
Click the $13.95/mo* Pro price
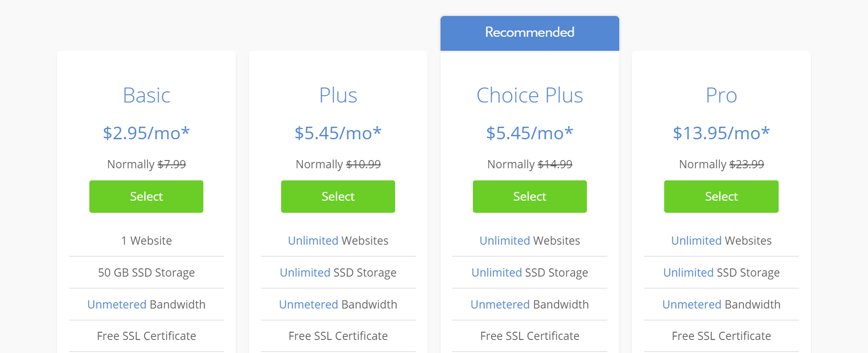click(721, 132)
